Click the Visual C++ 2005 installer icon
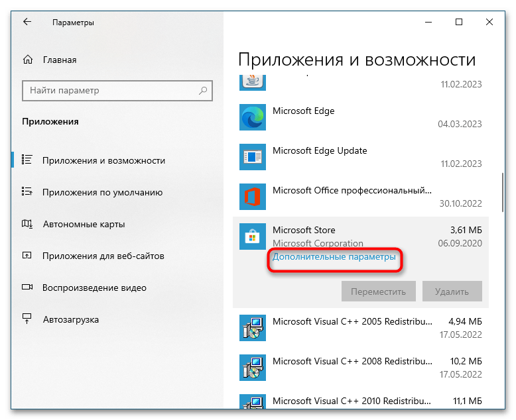Image resolution: width=516 pixels, height=420 pixels. tap(253, 328)
